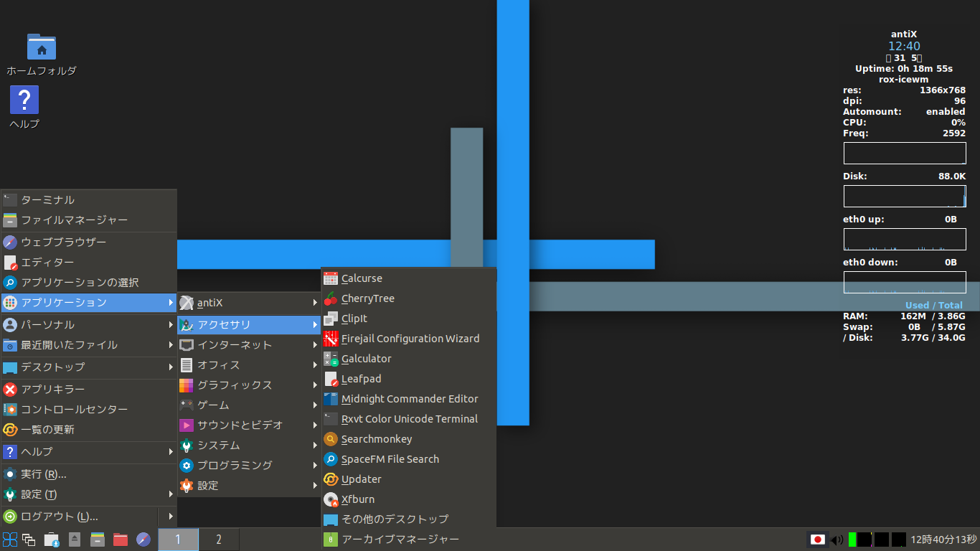Launch アプリキラー from the menu
Image resolution: width=980 pixels, height=551 pixels.
coord(88,390)
